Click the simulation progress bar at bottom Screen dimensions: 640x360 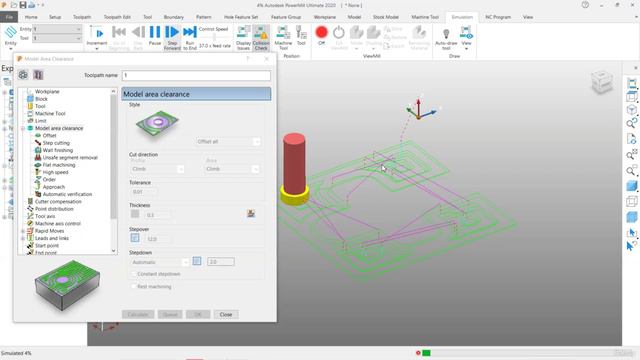[x=520, y=353]
